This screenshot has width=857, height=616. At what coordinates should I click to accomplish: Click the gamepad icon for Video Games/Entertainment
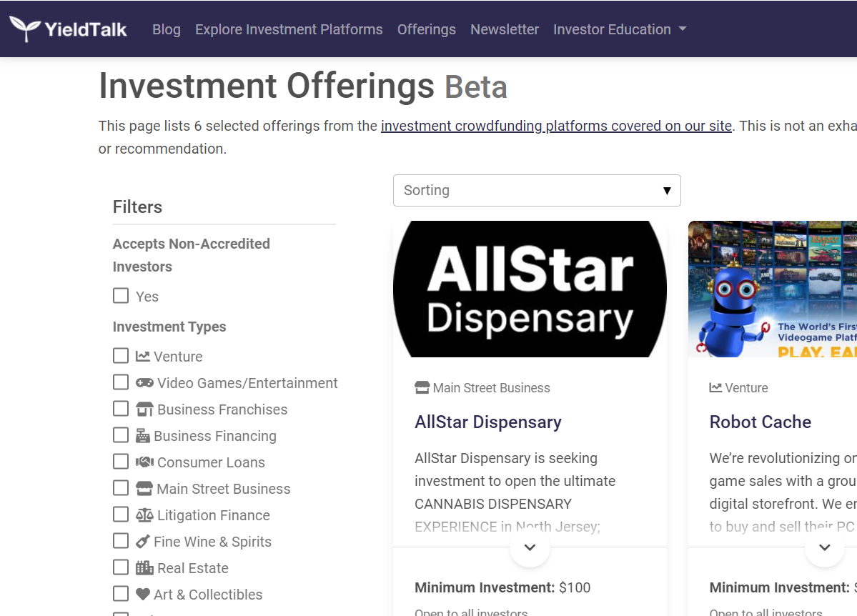145,382
